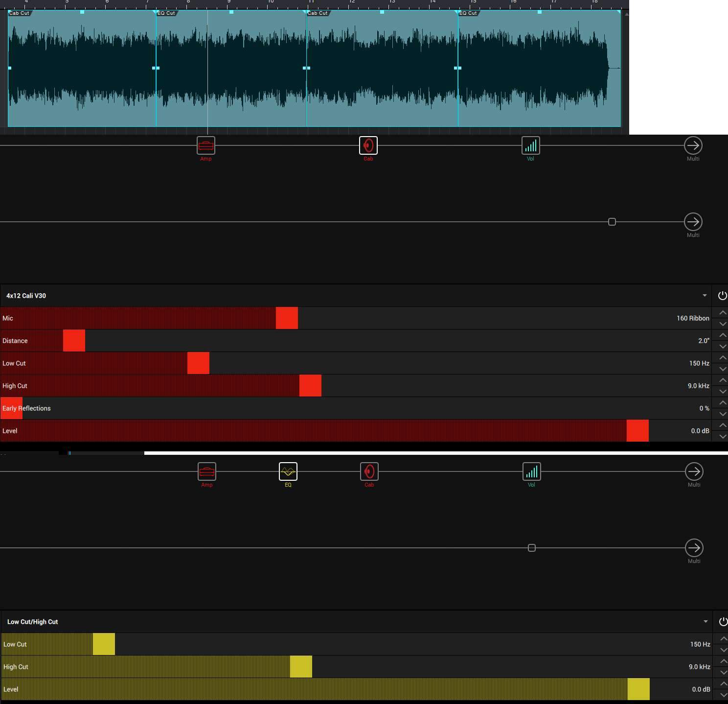
Task: Click the Multi output of upper path one
Action: [x=693, y=145]
